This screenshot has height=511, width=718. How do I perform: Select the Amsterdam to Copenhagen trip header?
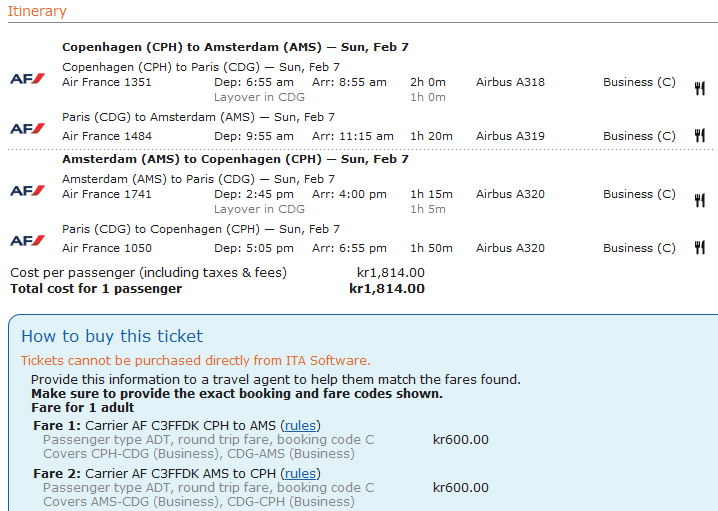pos(235,159)
